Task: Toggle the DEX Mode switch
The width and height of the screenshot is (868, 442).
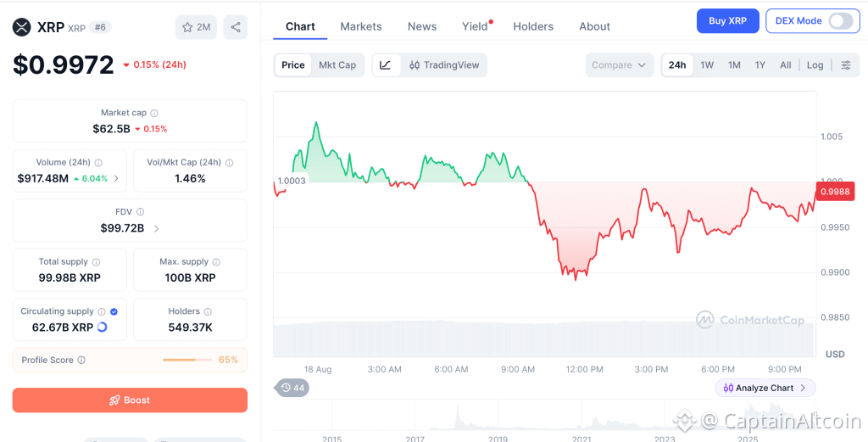Action: (x=840, y=21)
